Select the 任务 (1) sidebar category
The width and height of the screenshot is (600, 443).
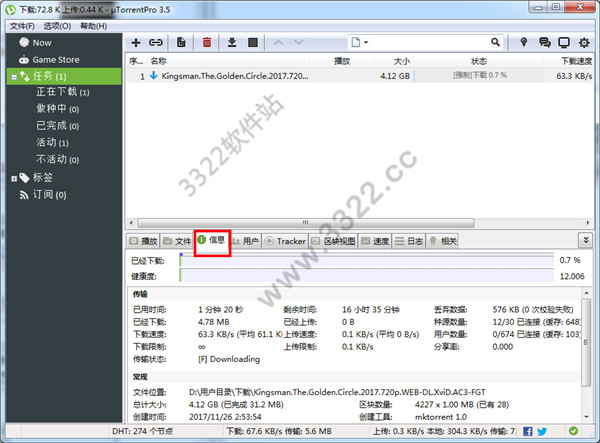64,76
